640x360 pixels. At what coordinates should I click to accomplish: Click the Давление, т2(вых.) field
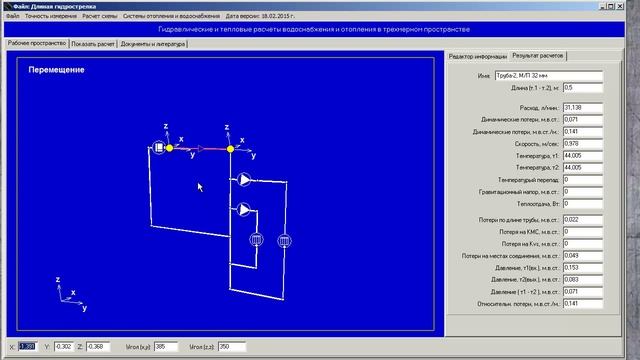(x=582, y=280)
